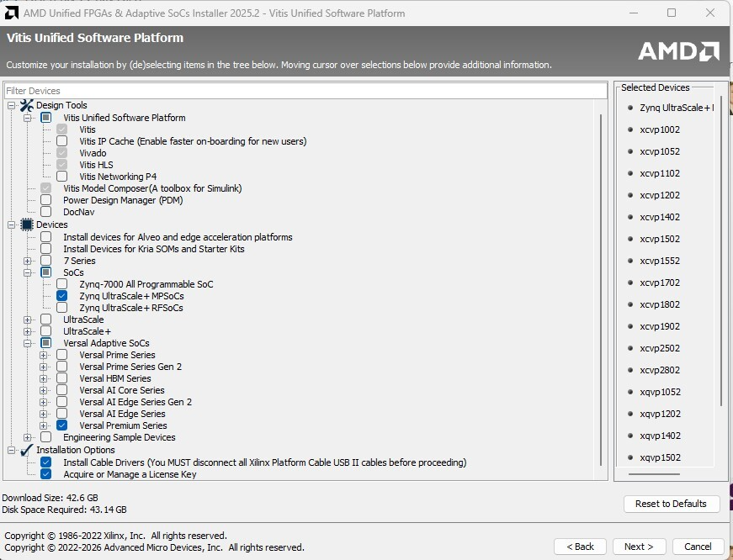
Task: Maximize the installer window
Action: pyautogui.click(x=672, y=13)
